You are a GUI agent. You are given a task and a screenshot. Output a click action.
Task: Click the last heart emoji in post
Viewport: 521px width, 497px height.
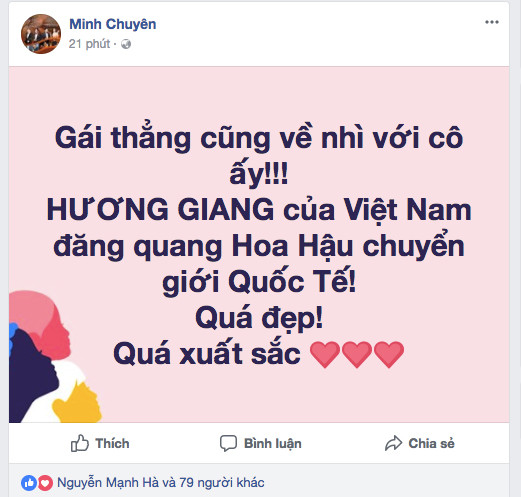pos(389,354)
